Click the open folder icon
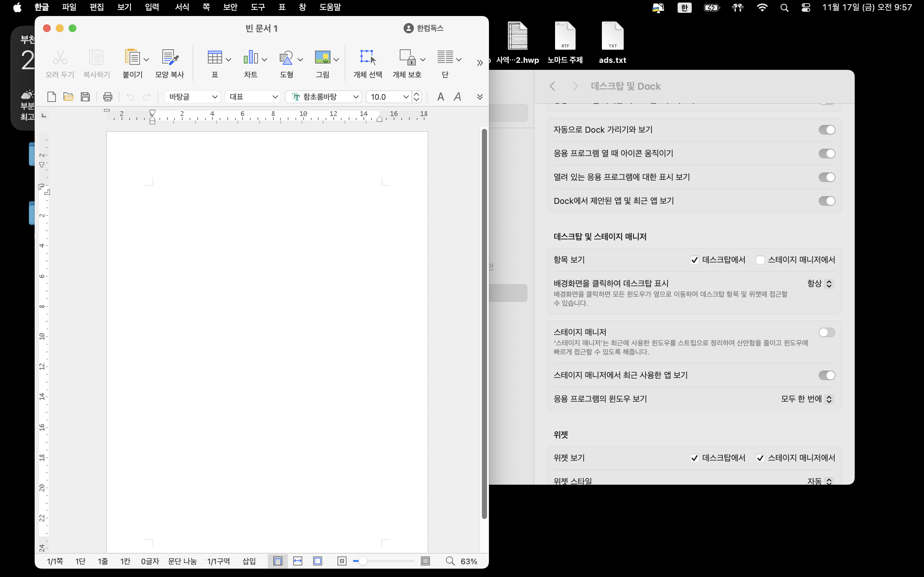 click(x=68, y=97)
